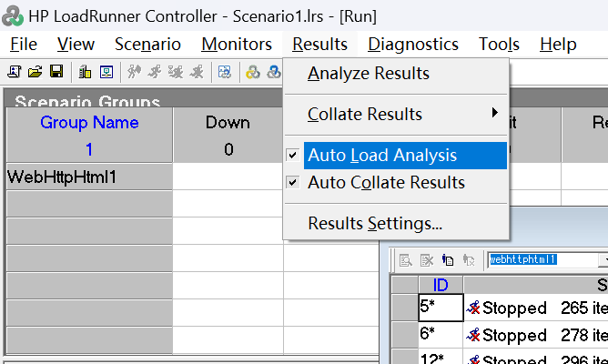Click the blue rings toolbar icon
The width and height of the screenshot is (608, 364).
(x=274, y=72)
